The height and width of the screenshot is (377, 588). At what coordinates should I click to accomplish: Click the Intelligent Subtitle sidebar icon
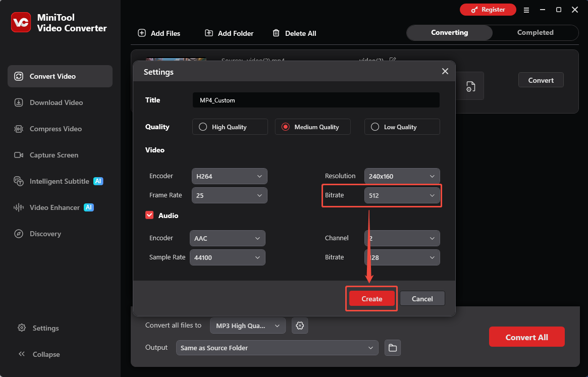[x=19, y=181]
